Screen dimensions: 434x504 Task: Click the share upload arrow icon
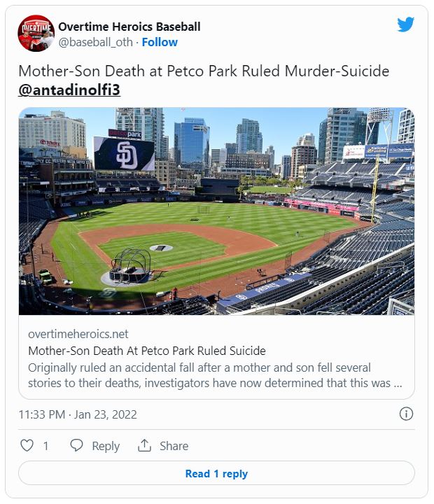pos(144,445)
